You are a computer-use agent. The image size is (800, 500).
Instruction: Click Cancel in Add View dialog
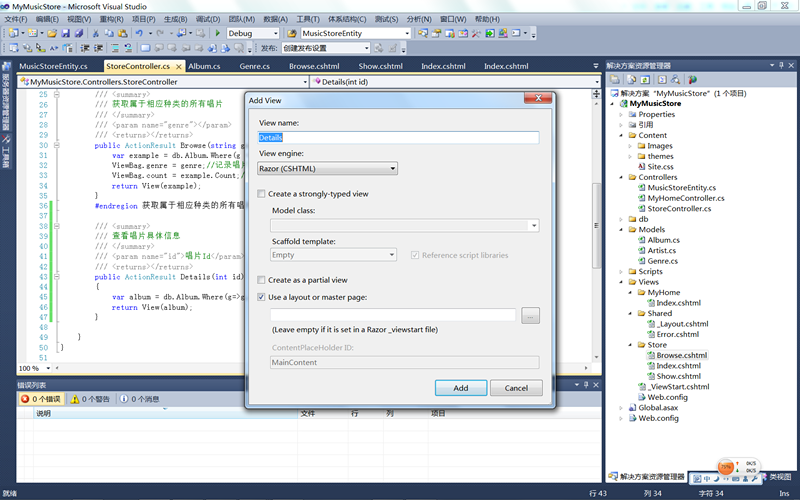click(516, 388)
